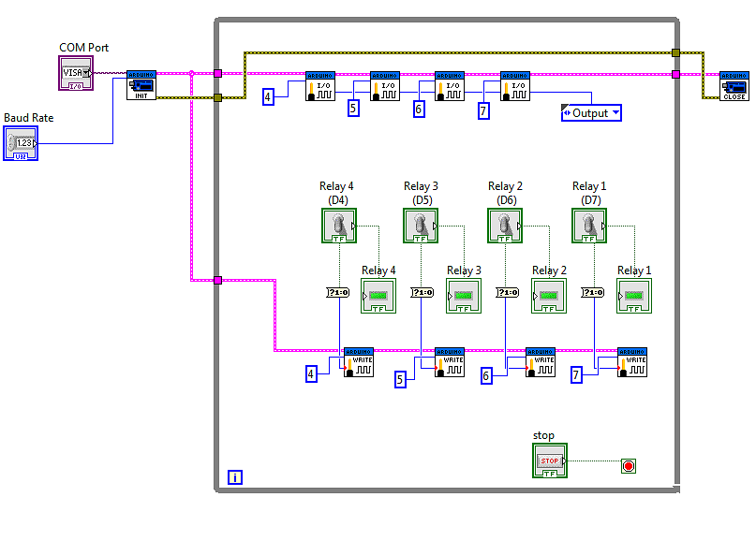This screenshot has width=756, height=541.
Task: Select the Relay 4 (D4) toggle switch terminal
Action: pos(339,226)
